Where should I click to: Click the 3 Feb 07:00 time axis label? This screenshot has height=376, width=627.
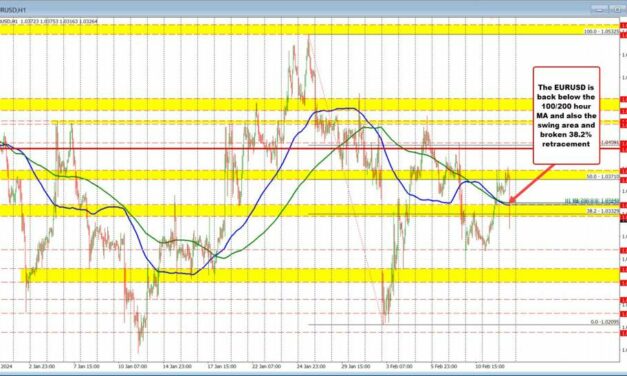click(x=400, y=366)
